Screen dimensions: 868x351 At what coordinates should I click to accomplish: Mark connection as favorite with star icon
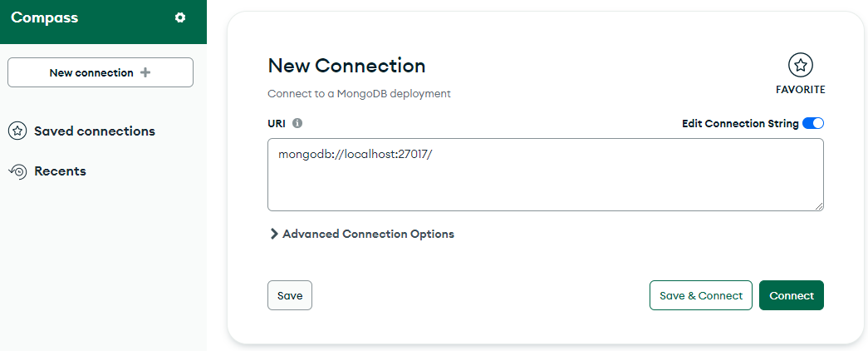click(800, 66)
